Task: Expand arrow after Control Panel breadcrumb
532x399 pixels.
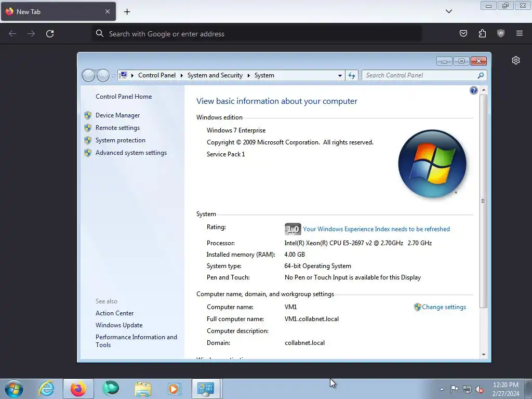Action: tap(181, 75)
